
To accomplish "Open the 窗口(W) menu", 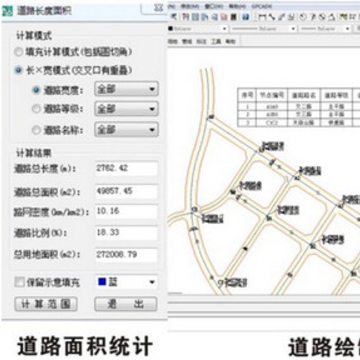I will click(x=214, y=7).
